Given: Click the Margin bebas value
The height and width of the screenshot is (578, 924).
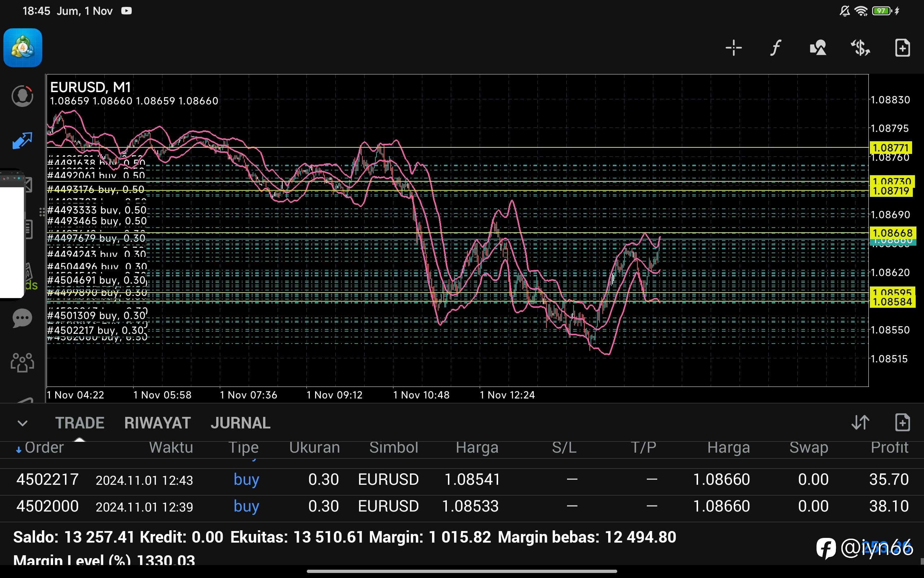Looking at the screenshot, I should click(640, 537).
